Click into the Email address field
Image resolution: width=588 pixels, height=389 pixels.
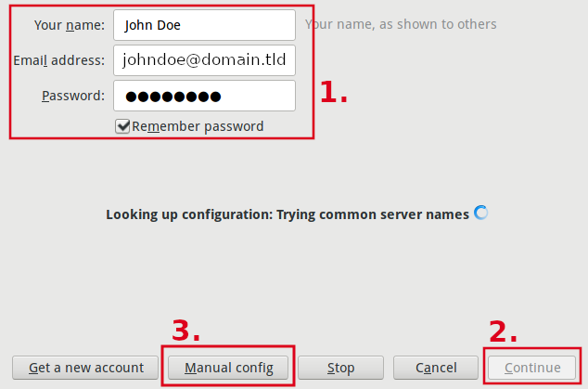(x=204, y=60)
